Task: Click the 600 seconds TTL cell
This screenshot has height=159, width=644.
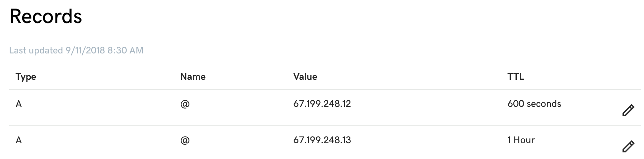Action: [x=534, y=104]
